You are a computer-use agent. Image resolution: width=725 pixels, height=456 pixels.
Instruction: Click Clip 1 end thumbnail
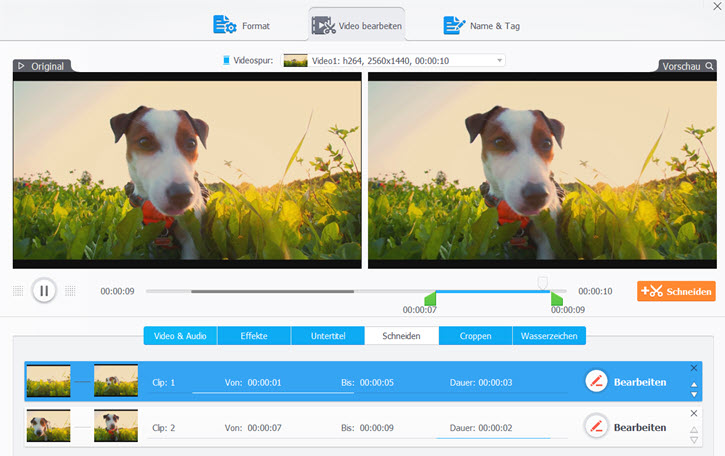pyautogui.click(x=116, y=381)
